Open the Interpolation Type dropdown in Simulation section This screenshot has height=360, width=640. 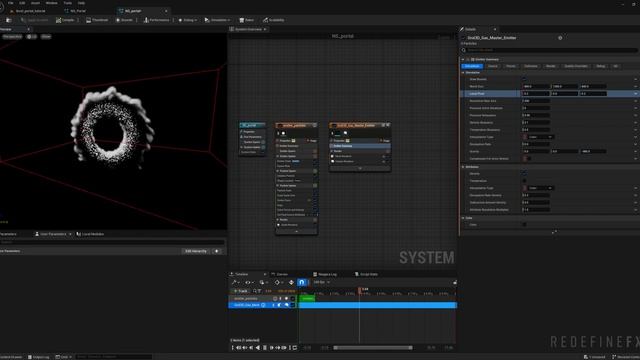540,137
